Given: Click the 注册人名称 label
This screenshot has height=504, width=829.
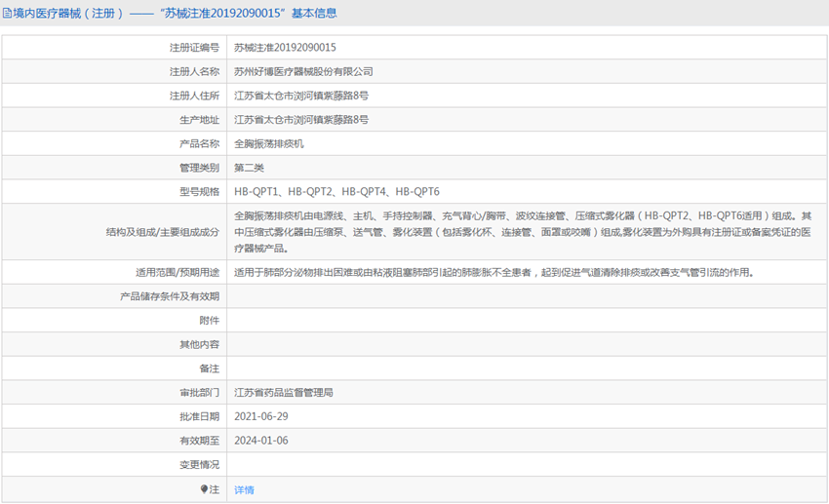Looking at the screenshot, I should [194, 71].
